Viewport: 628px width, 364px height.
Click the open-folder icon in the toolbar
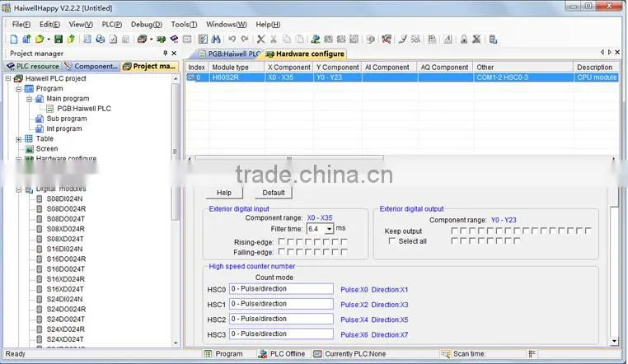point(40,40)
